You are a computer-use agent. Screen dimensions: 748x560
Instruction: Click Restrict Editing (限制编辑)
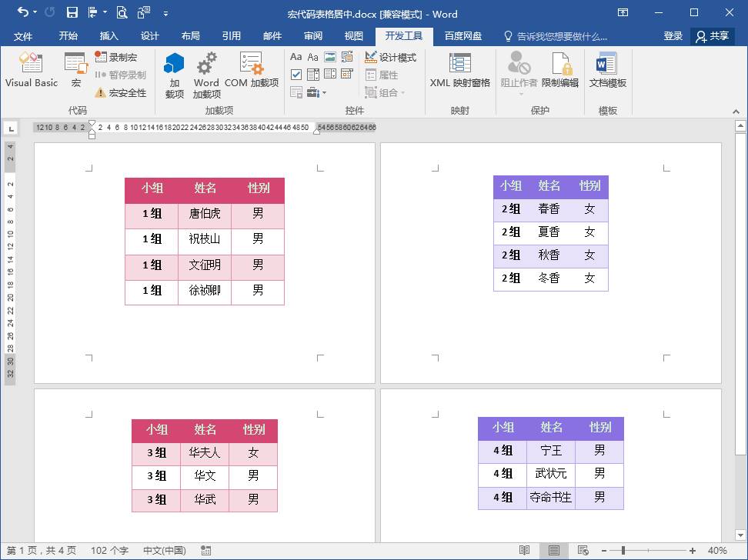pyautogui.click(x=560, y=70)
